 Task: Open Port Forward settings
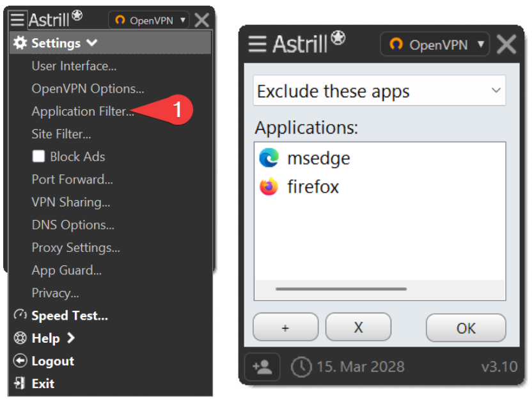click(x=72, y=180)
